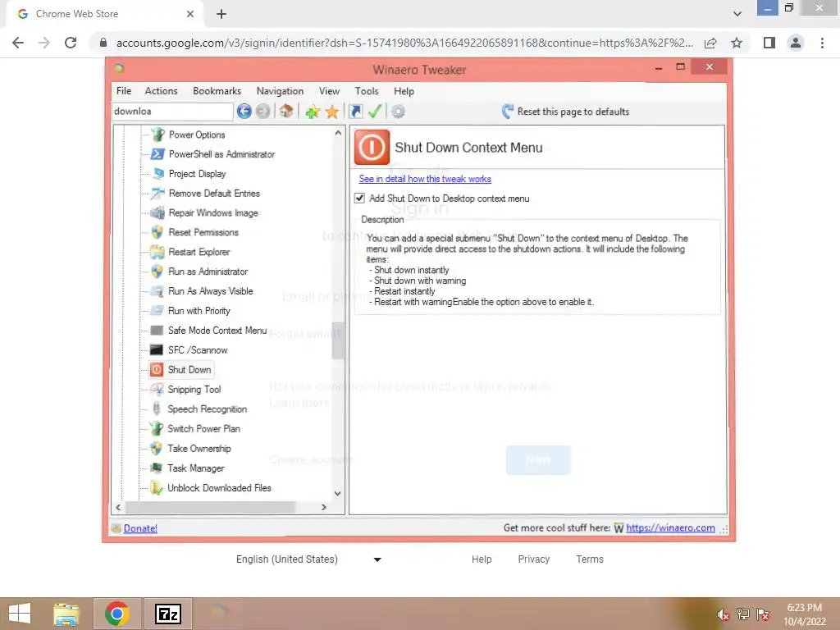Click the Run as Administrator shield icon
Image resolution: width=840 pixels, height=630 pixels.
click(x=157, y=271)
